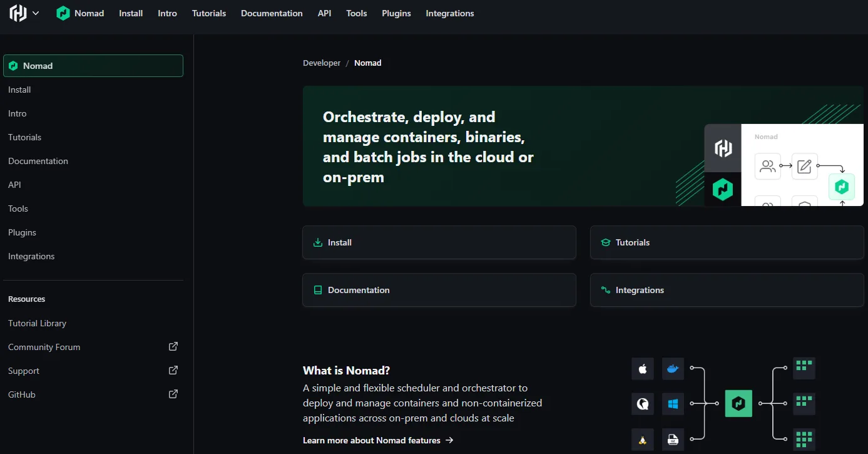Image resolution: width=868 pixels, height=454 pixels.
Task: Click external link icon beside GitHub
Action: click(173, 394)
